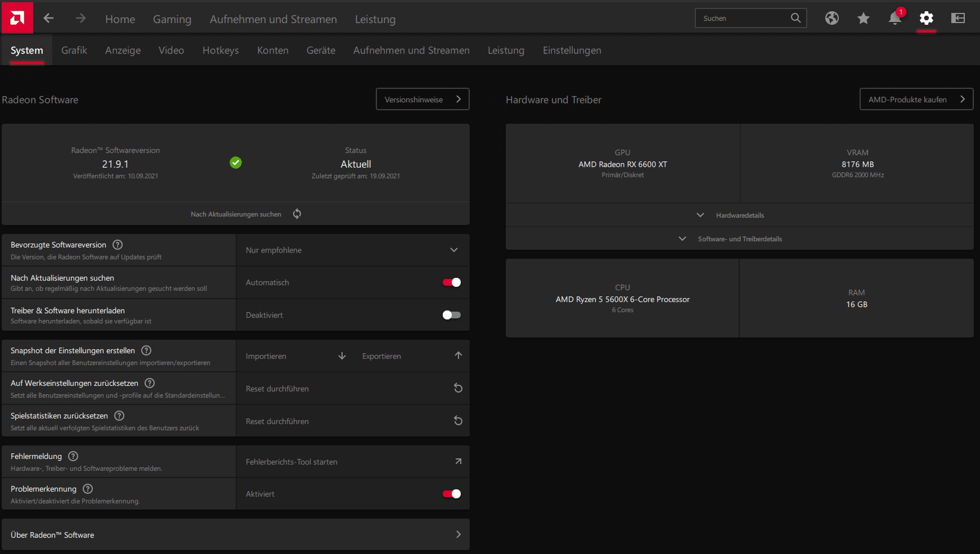Click the AMD logo icon
The width and height of the screenshot is (980, 554).
(17, 18)
